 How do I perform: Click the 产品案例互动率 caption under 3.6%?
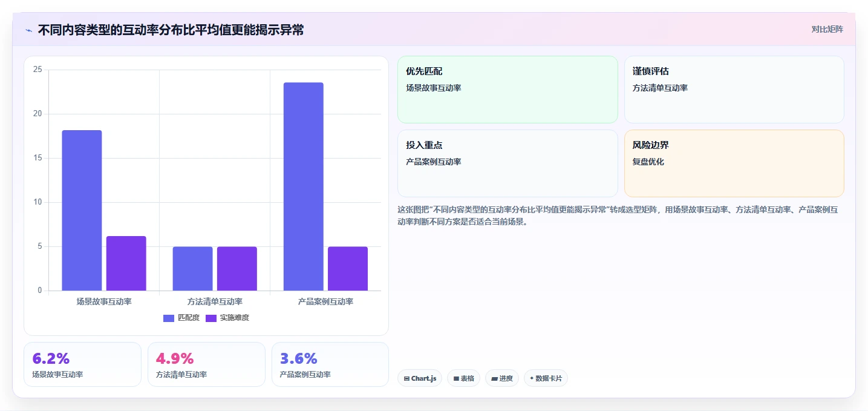pyautogui.click(x=305, y=375)
